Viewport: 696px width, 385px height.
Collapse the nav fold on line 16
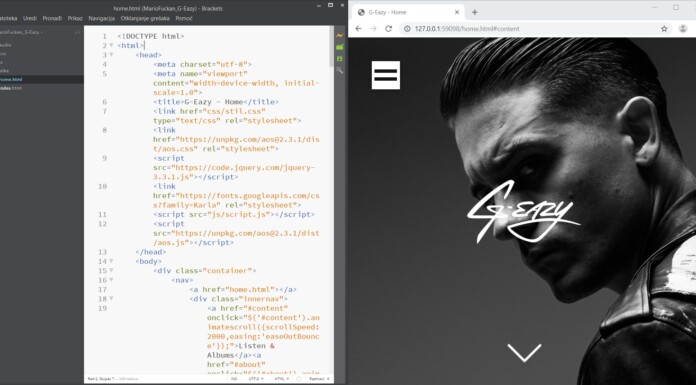click(111, 280)
